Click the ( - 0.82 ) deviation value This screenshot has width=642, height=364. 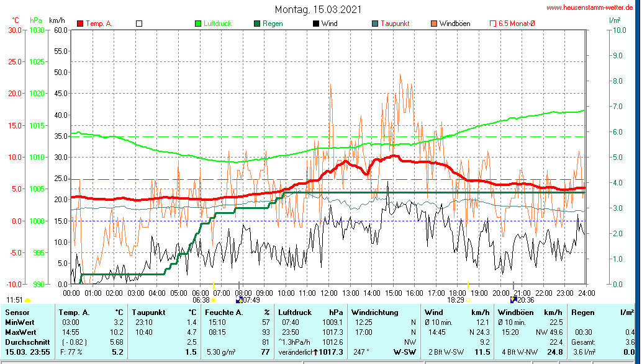point(74,342)
